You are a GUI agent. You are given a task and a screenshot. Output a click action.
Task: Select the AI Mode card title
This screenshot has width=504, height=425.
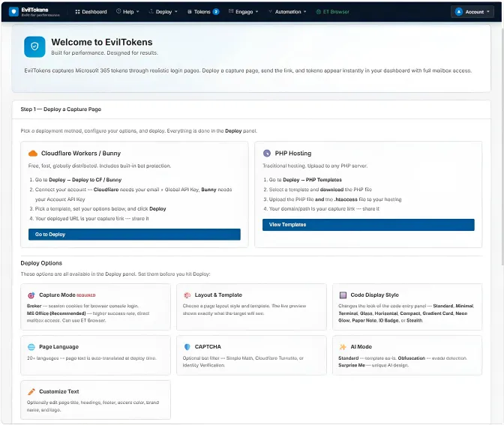361,347
